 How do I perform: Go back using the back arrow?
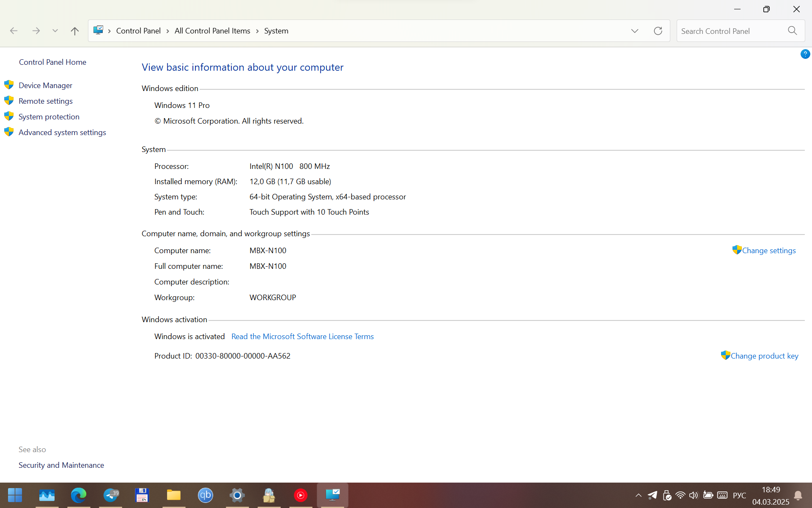(14, 31)
